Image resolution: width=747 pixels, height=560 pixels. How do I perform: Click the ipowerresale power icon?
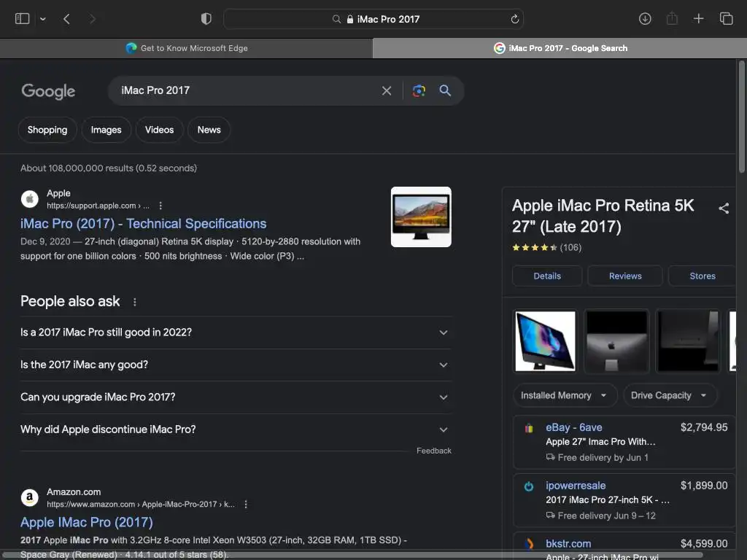[x=529, y=486]
